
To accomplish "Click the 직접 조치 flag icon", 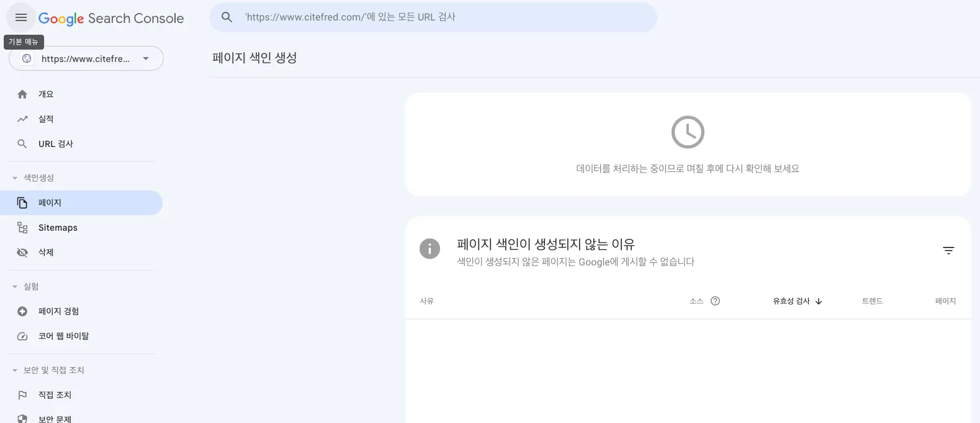I will 22,395.
